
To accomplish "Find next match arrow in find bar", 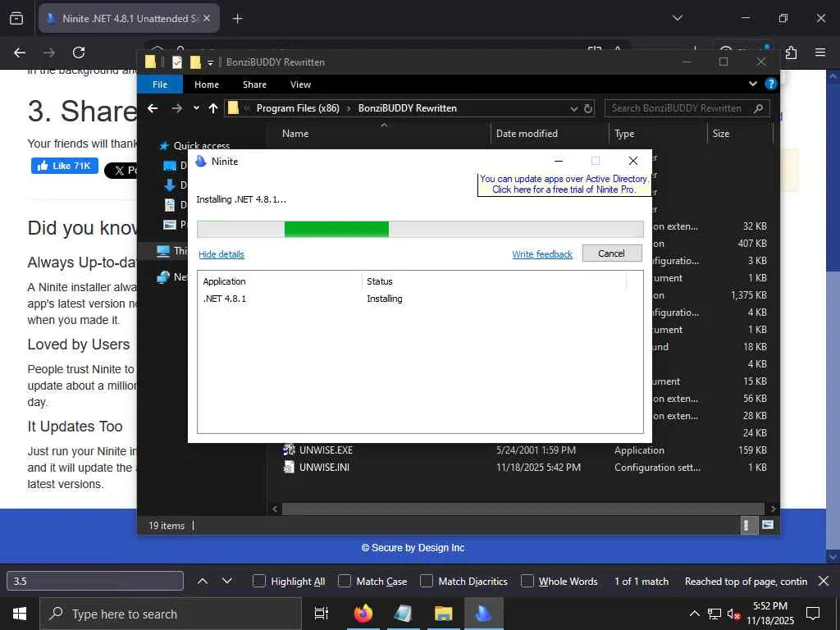I will point(227,581).
